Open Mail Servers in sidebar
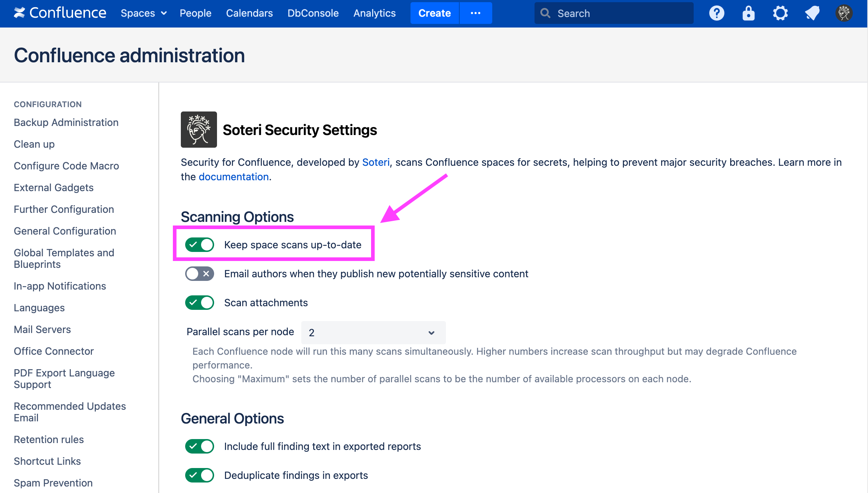This screenshot has width=868, height=493. coord(42,329)
